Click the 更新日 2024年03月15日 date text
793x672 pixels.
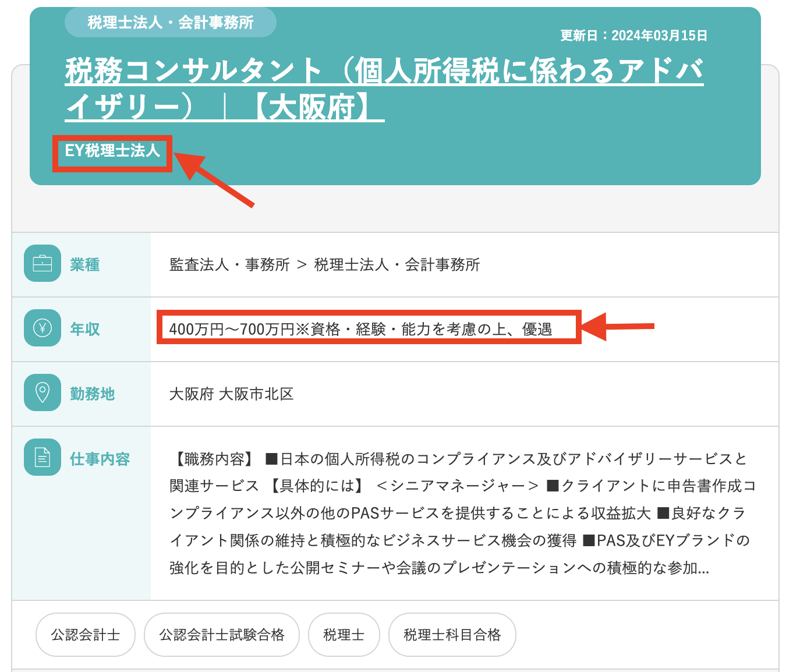(633, 36)
